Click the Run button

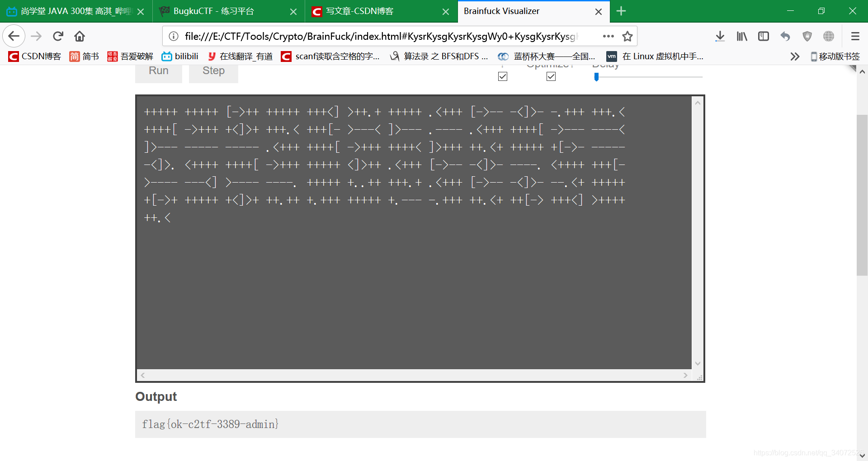[159, 71]
